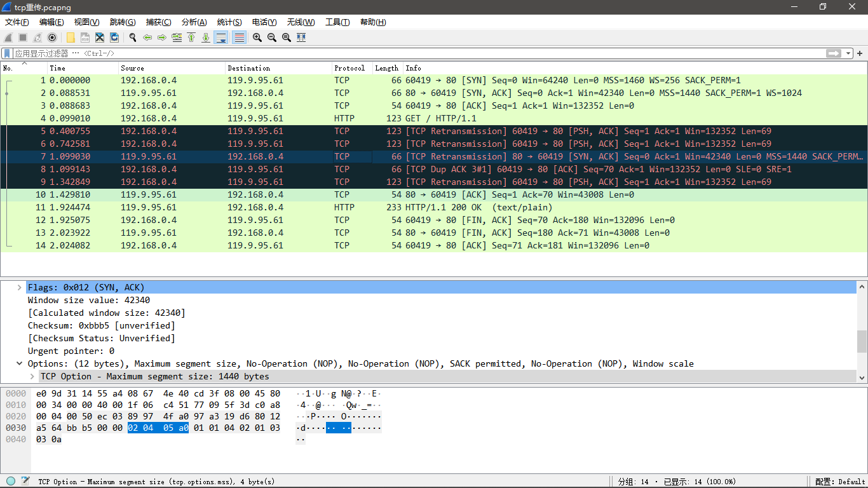This screenshot has width=868, height=488.
Task: Expand the Flags: 0x012 (SYN, ACK) tree node
Action: [x=20, y=288]
